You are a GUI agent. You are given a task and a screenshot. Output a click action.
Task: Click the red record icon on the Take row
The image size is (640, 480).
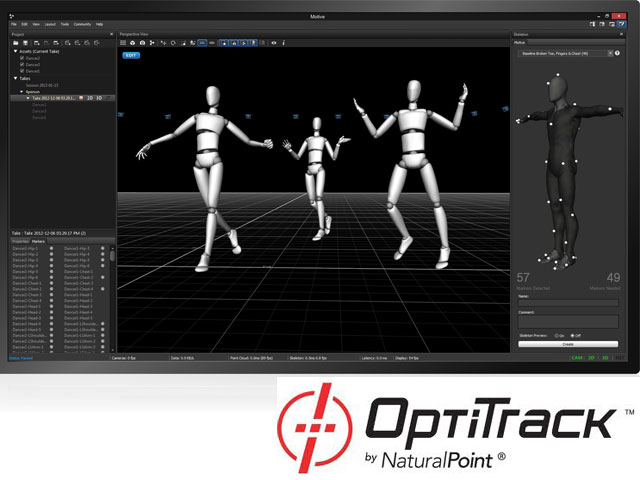coord(81,98)
